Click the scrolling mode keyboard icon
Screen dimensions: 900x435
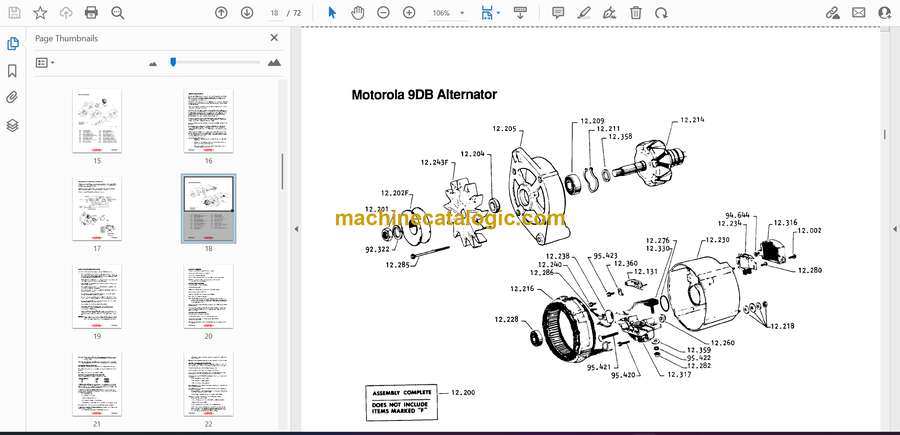pos(520,13)
